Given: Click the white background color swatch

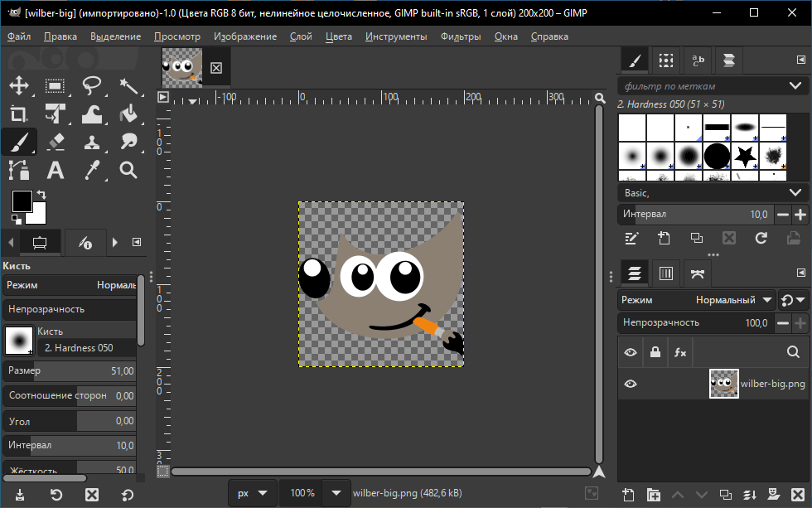Looking at the screenshot, I should (40, 217).
